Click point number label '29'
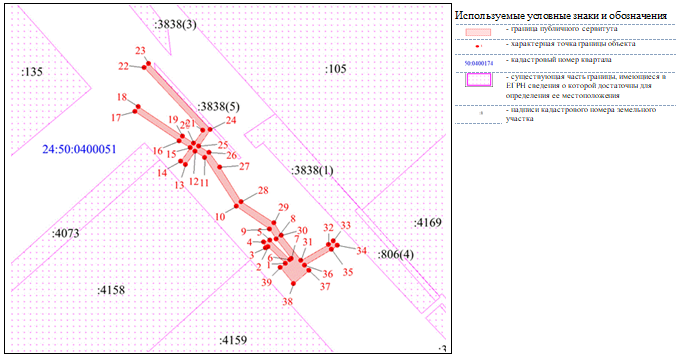The image size is (676, 362). coord(283,208)
